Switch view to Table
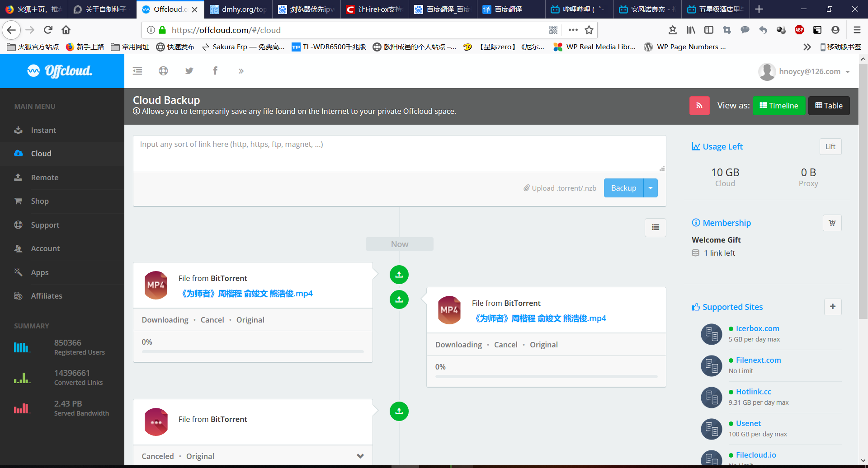The height and width of the screenshot is (468, 868). tap(829, 106)
